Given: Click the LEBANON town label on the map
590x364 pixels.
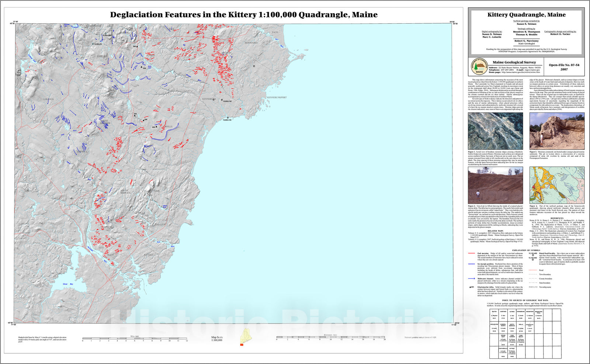Looking at the screenshot, I should 49,99.
